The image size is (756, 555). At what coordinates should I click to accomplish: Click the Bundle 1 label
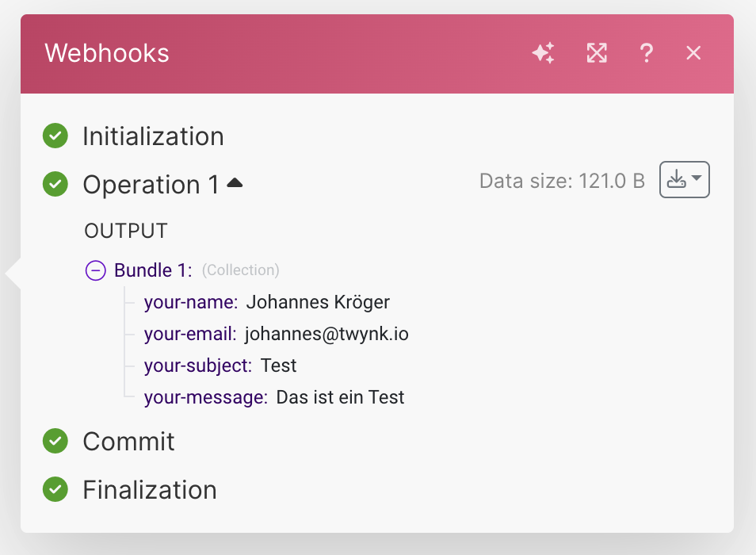pyautogui.click(x=153, y=270)
